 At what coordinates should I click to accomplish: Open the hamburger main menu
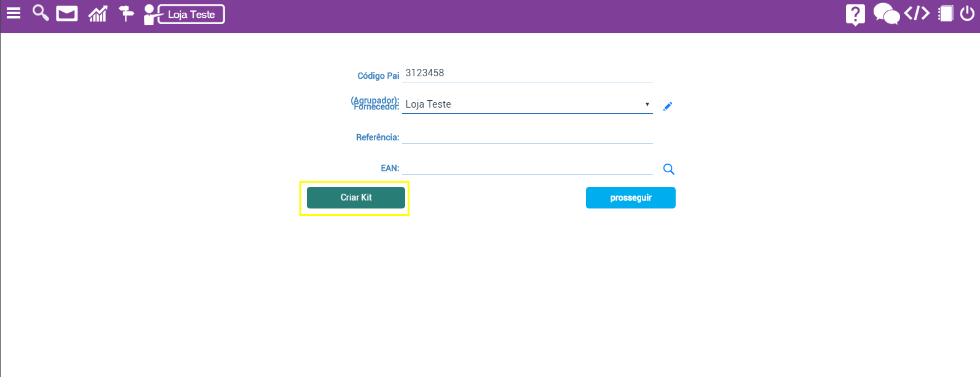(14, 14)
